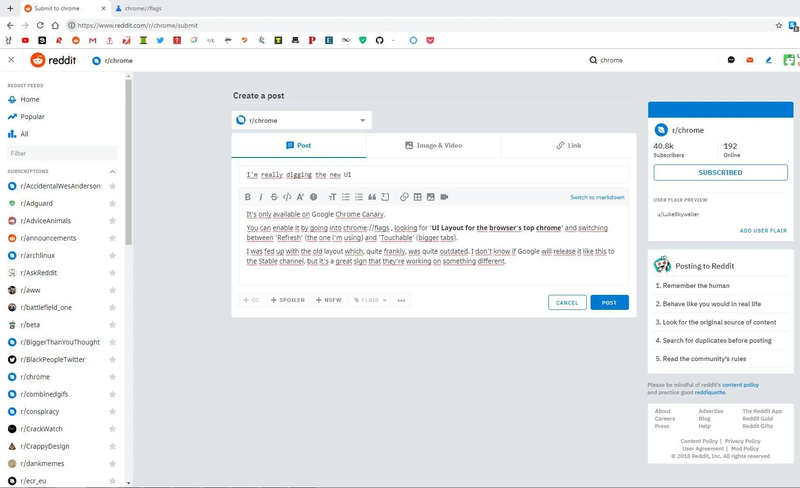
Task: Reload the page with the refresh button
Action: (x=40, y=25)
